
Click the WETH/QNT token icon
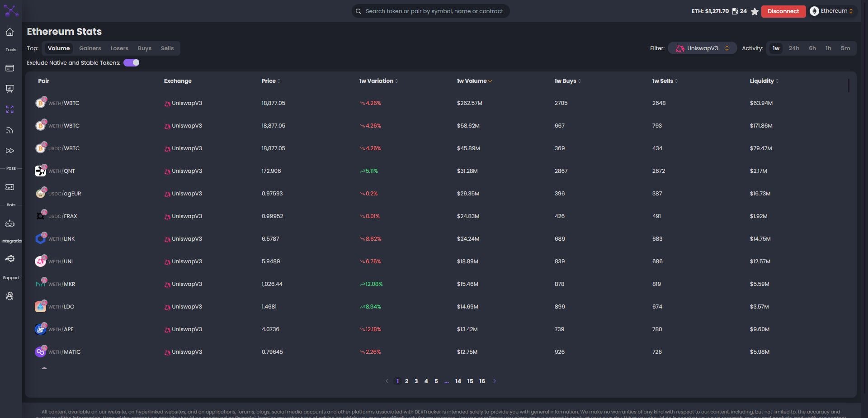tap(41, 171)
